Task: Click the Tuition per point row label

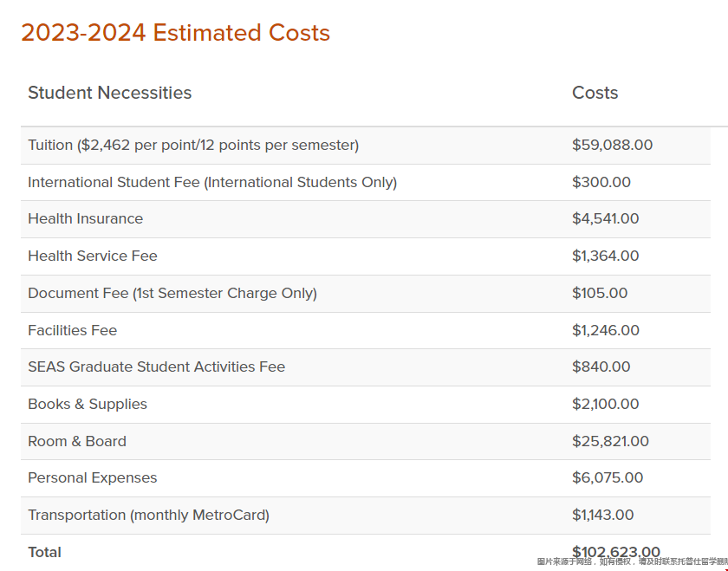Action: coord(193,146)
